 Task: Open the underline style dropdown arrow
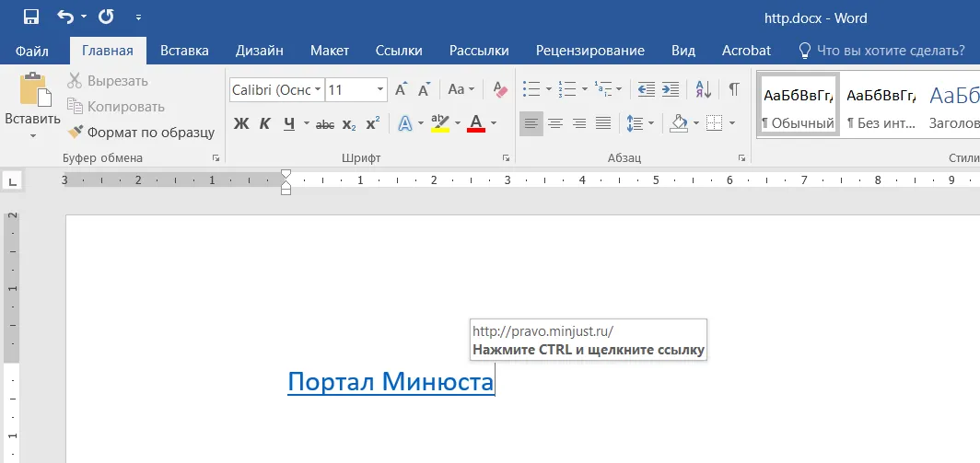[x=306, y=123]
